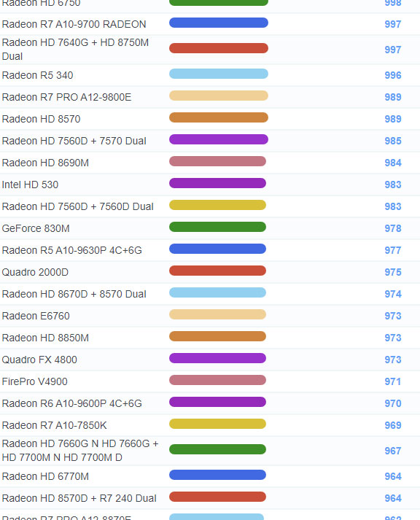Click score 996 for Radeon R5 340
This screenshot has width=420, height=520.
(393, 75)
